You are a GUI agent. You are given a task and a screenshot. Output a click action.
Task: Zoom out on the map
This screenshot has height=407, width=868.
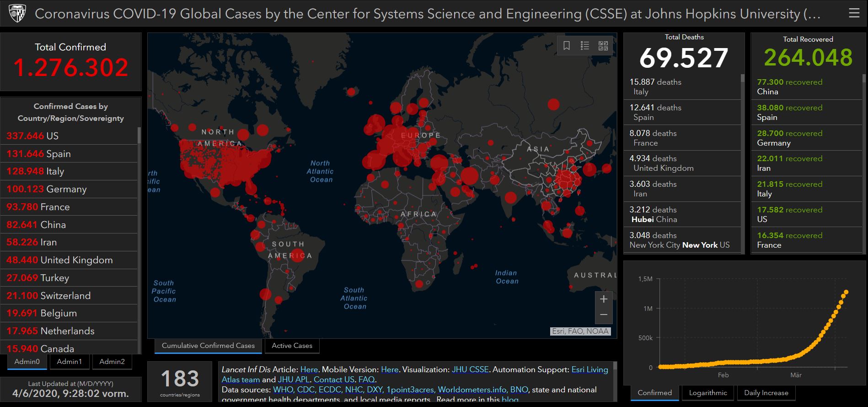click(x=604, y=315)
